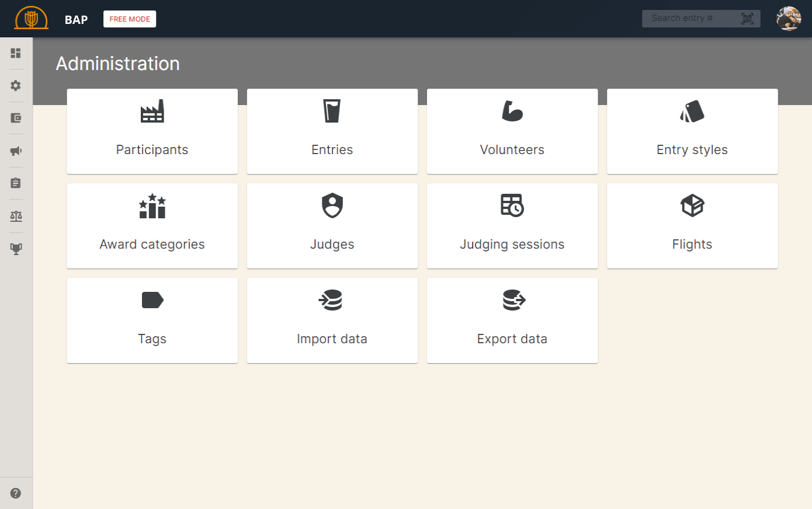Open the clipboard icon in the sidebar
The width and height of the screenshot is (812, 509).
(16, 183)
